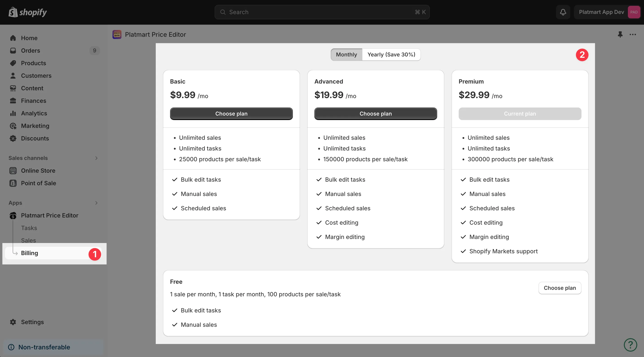Click the Free plan description text

pos(255,294)
